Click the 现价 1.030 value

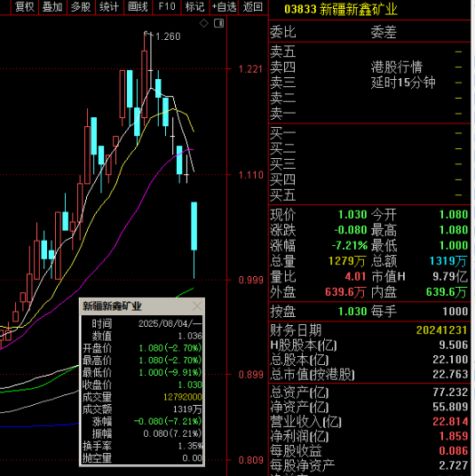click(352, 215)
